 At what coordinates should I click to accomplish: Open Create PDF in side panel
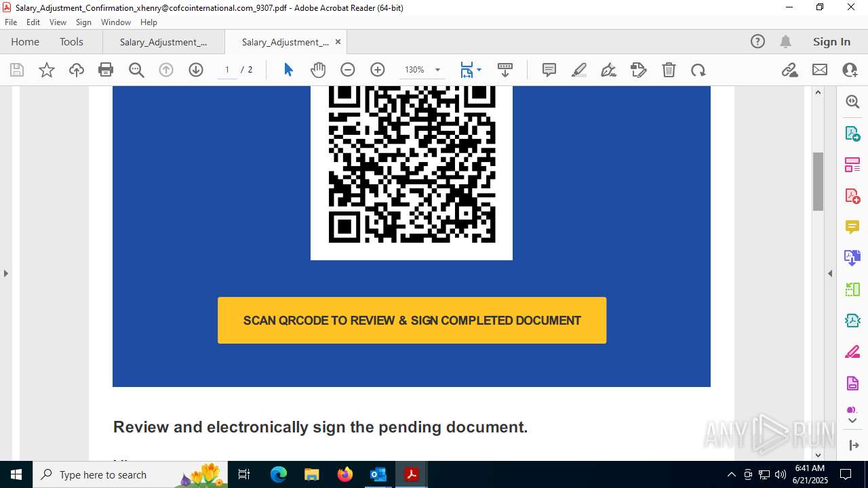[852, 196]
